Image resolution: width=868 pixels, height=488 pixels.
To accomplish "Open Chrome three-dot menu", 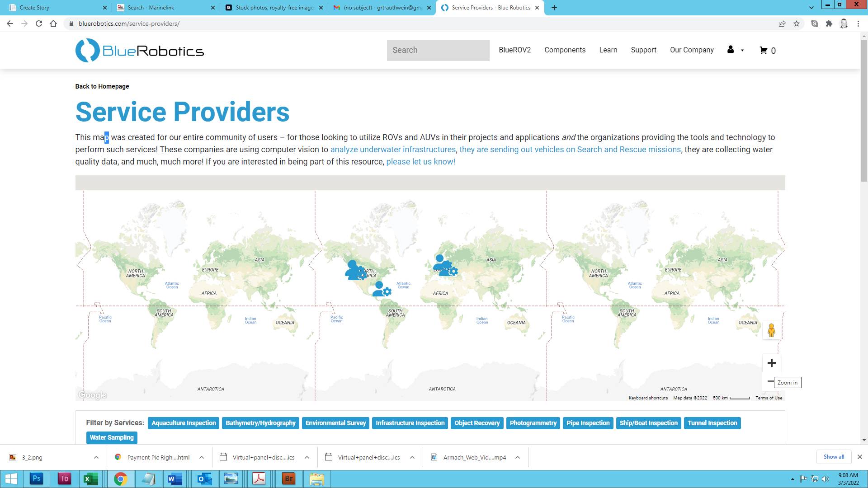I will pyautogui.click(x=858, y=23).
